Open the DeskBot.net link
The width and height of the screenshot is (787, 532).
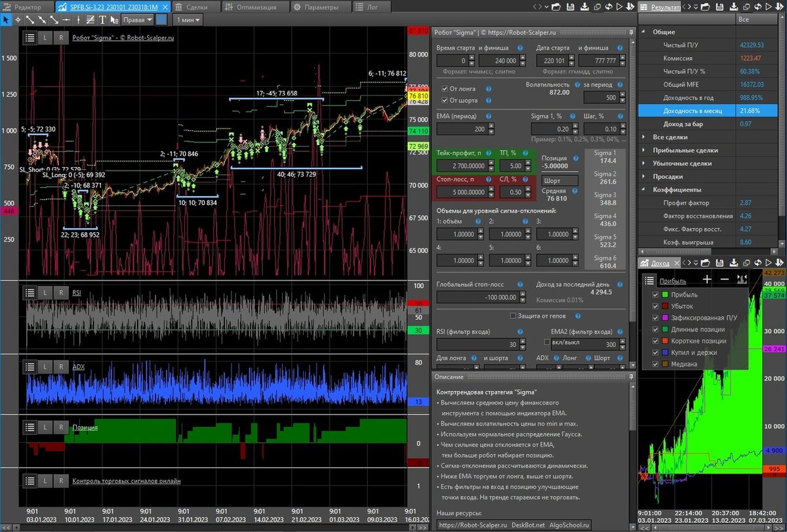pyautogui.click(x=528, y=525)
